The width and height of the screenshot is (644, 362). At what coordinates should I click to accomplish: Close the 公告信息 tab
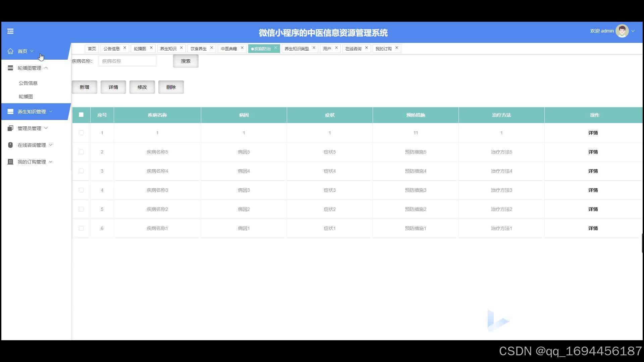(x=125, y=48)
